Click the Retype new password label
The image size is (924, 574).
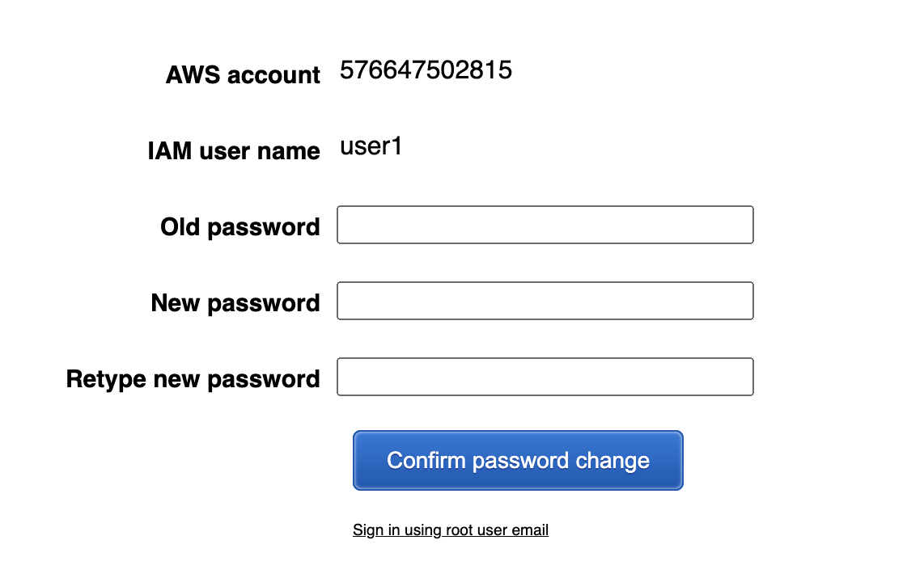193,379
